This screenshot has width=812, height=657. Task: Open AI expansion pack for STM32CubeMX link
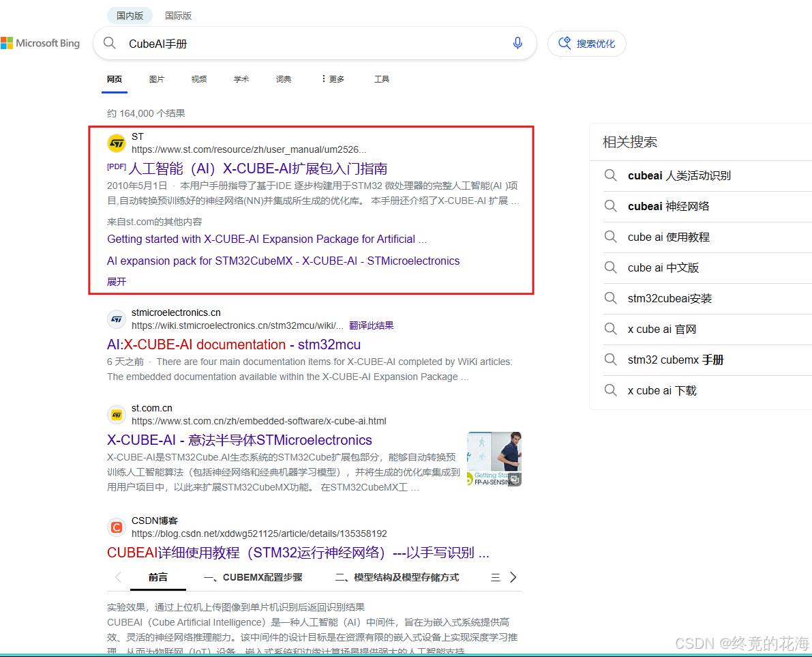click(x=283, y=261)
